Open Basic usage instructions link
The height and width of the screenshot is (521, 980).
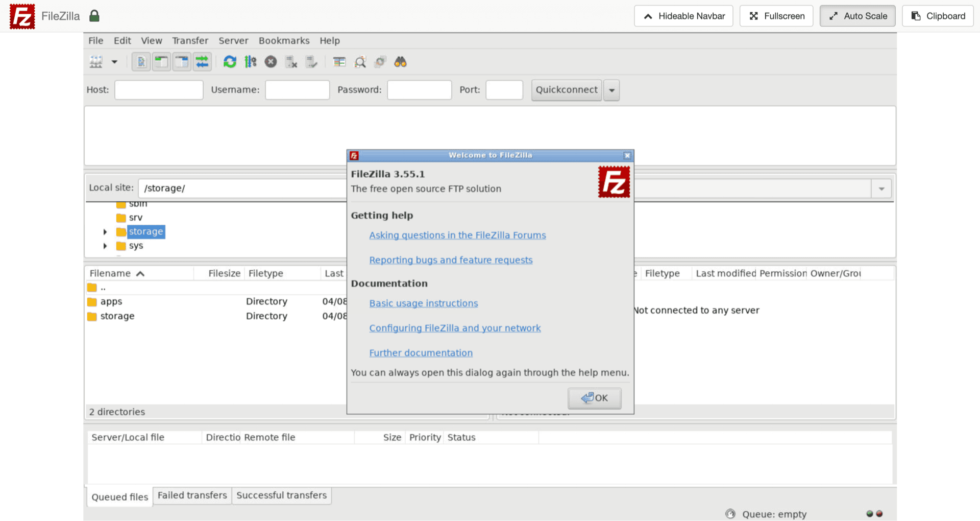[424, 303]
